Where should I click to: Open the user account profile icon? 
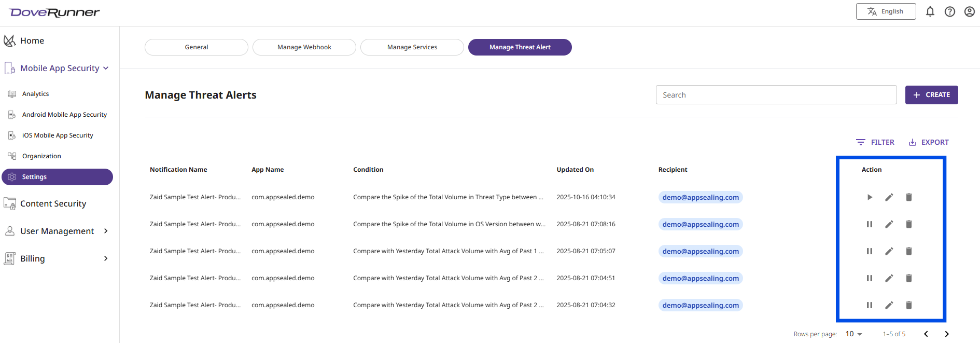click(x=970, y=11)
